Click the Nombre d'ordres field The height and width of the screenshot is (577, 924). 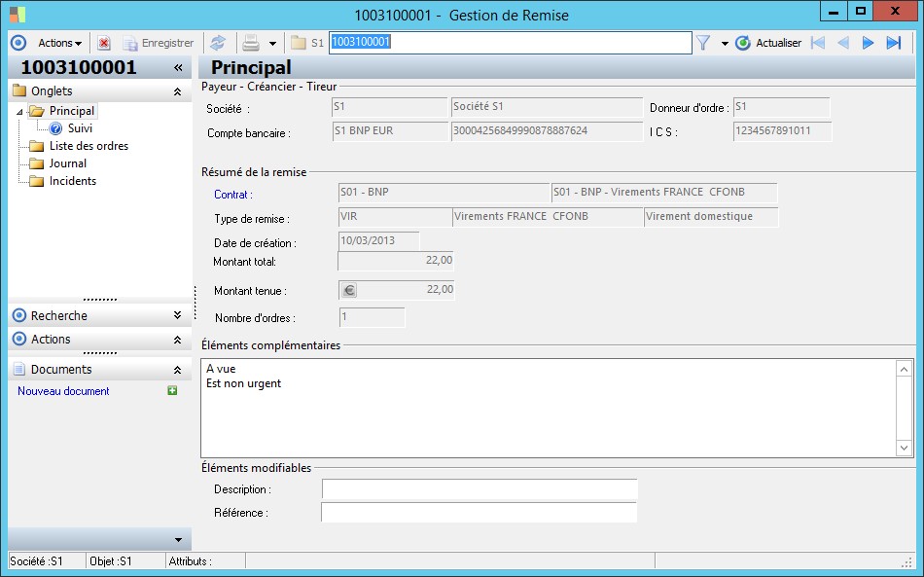pos(372,317)
